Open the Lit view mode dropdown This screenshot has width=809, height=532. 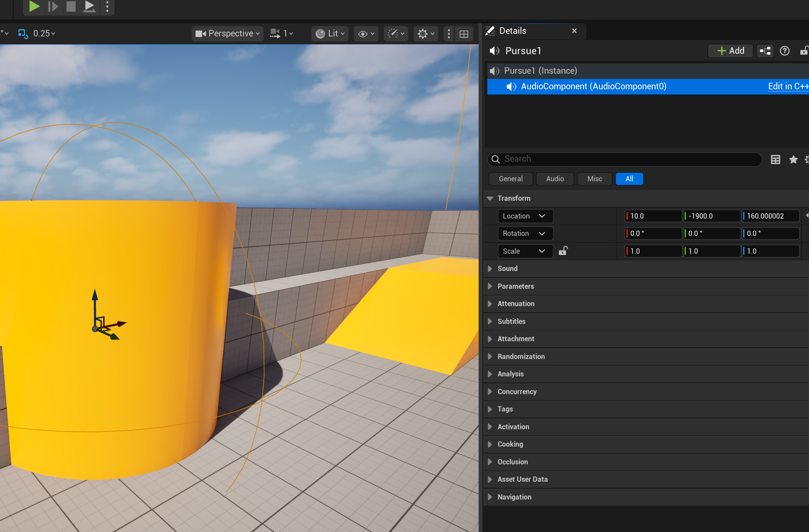(330, 33)
